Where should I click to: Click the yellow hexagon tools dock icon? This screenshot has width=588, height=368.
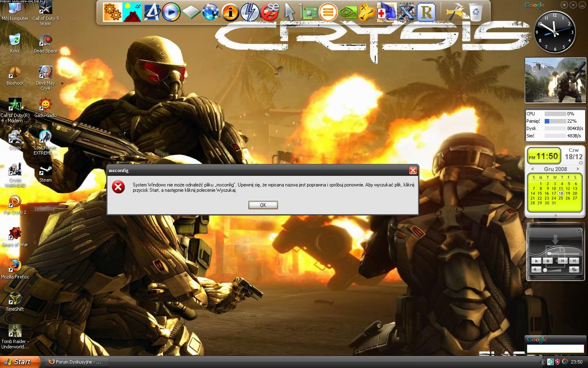367,12
